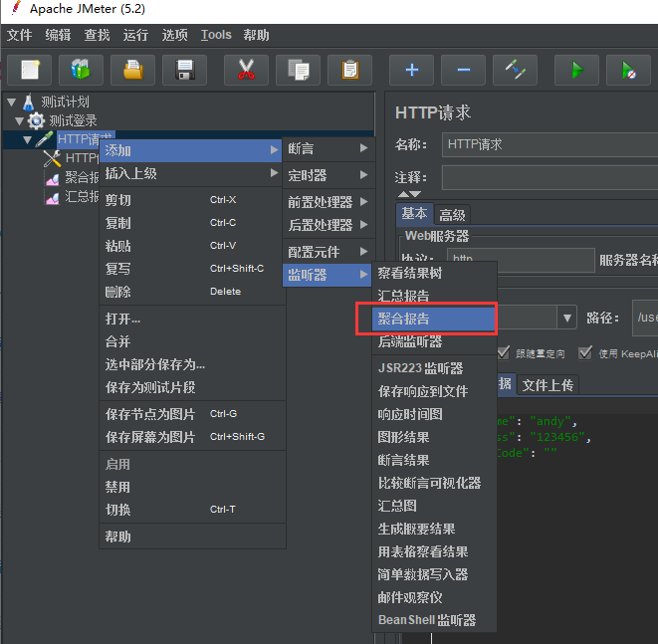Switch to the 高级 tab
The width and height of the screenshot is (658, 644).
(453, 215)
